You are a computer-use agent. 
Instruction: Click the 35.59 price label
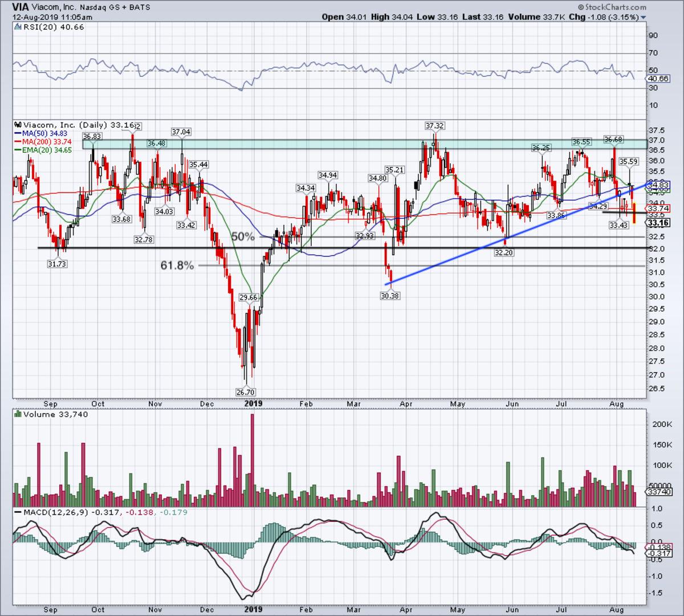[x=628, y=162]
